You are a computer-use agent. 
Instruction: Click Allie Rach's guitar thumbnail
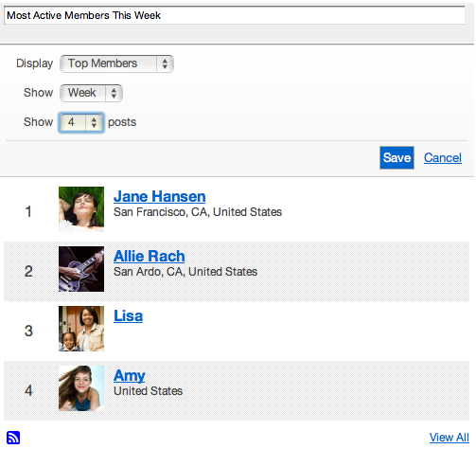(x=81, y=269)
